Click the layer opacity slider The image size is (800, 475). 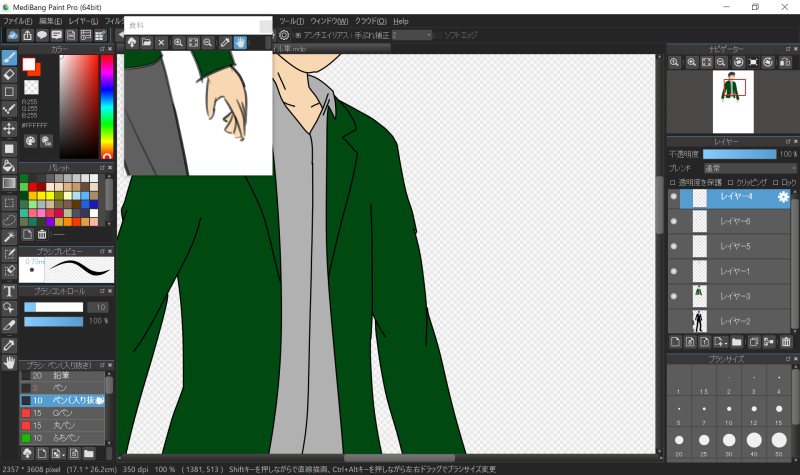point(739,155)
